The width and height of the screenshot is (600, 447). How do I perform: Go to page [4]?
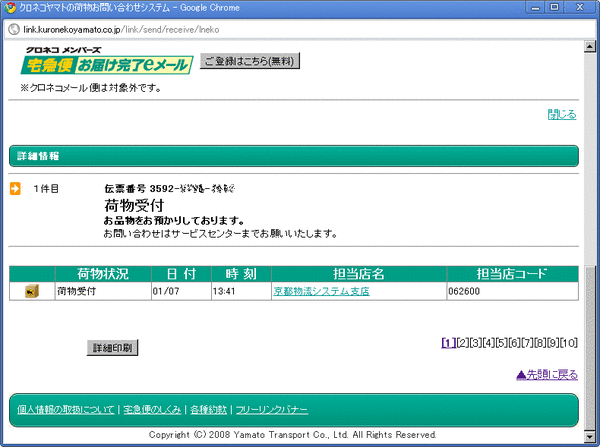489,343
